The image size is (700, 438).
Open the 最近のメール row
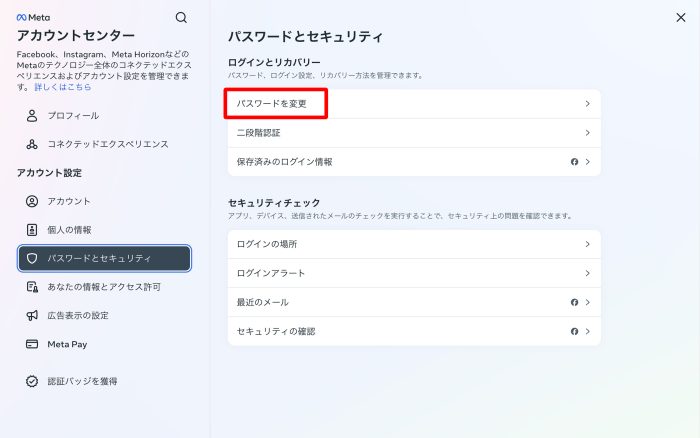click(x=414, y=302)
